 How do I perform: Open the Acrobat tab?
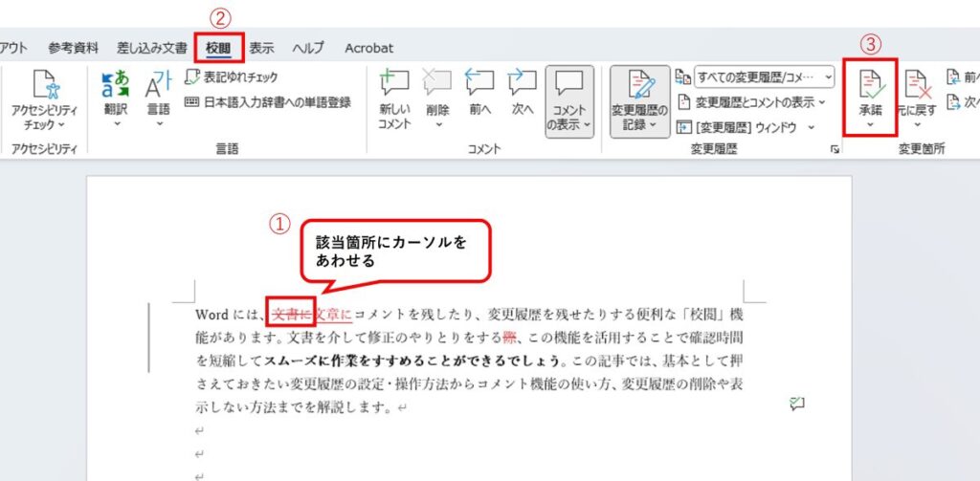coord(369,48)
